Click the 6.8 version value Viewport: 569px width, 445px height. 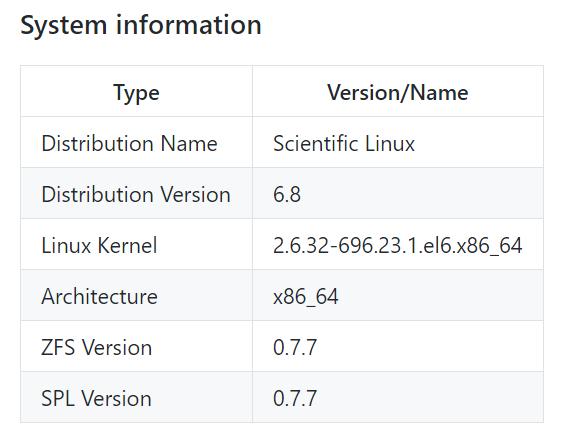(287, 194)
